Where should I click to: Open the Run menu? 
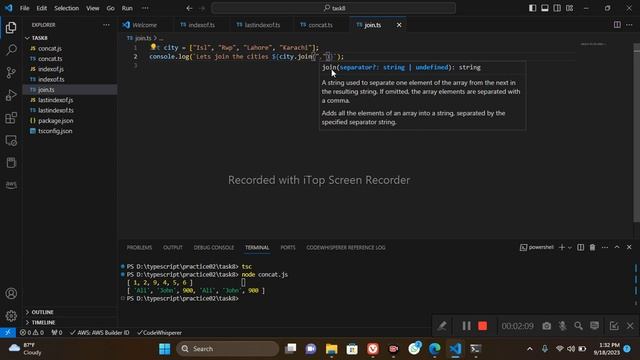[127, 8]
